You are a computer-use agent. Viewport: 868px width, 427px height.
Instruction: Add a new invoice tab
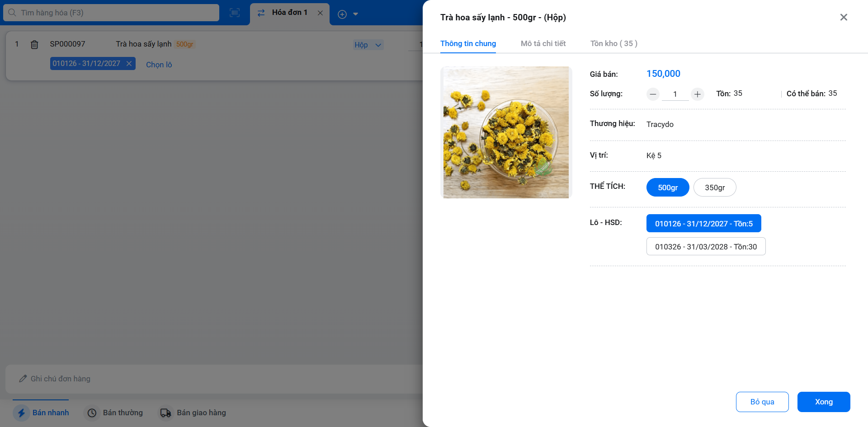click(342, 14)
